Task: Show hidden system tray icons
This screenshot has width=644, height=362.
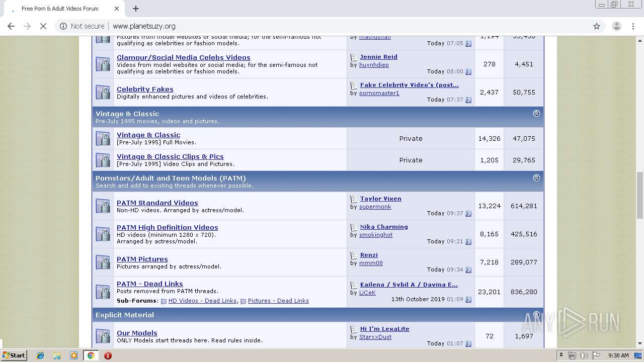Action: click(561, 355)
